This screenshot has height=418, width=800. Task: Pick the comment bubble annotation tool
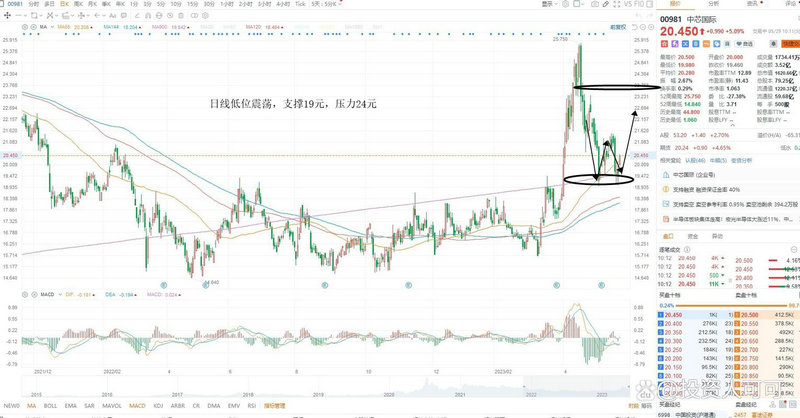[x=123, y=16]
